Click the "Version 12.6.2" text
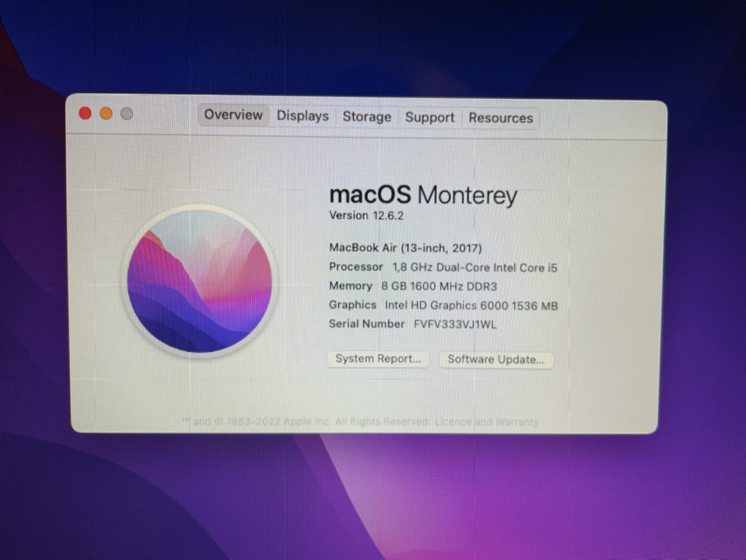The height and width of the screenshot is (560, 746). pyautogui.click(x=366, y=216)
